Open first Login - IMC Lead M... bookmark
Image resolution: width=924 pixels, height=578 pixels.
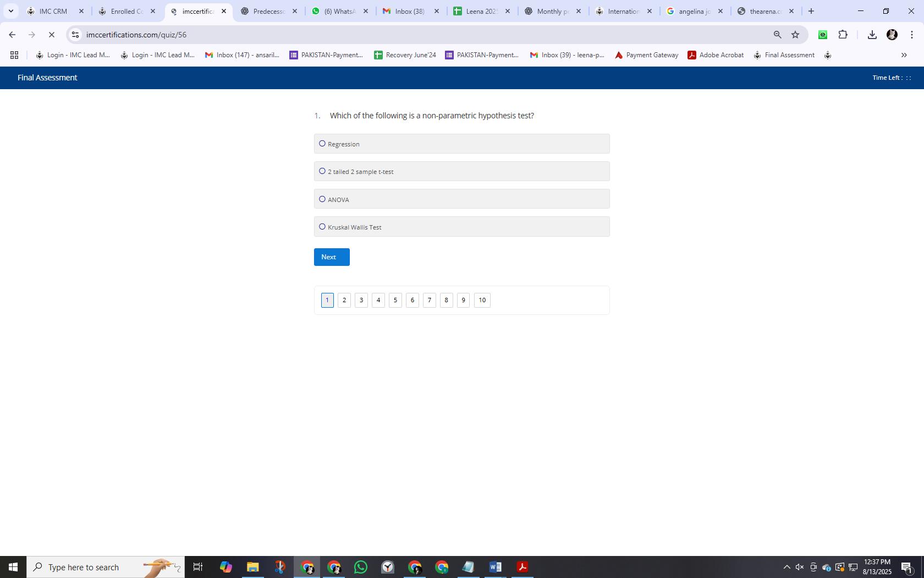pyautogui.click(x=73, y=55)
